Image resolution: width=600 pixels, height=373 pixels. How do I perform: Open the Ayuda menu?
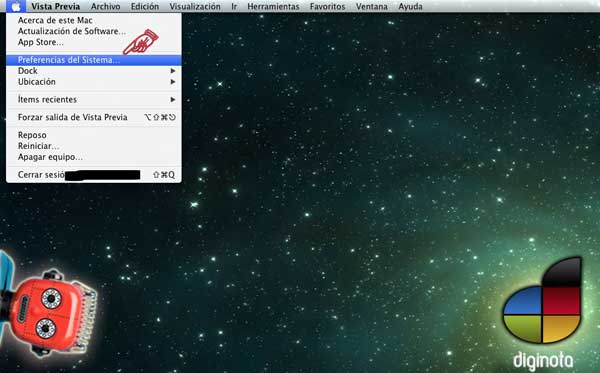[x=411, y=7]
